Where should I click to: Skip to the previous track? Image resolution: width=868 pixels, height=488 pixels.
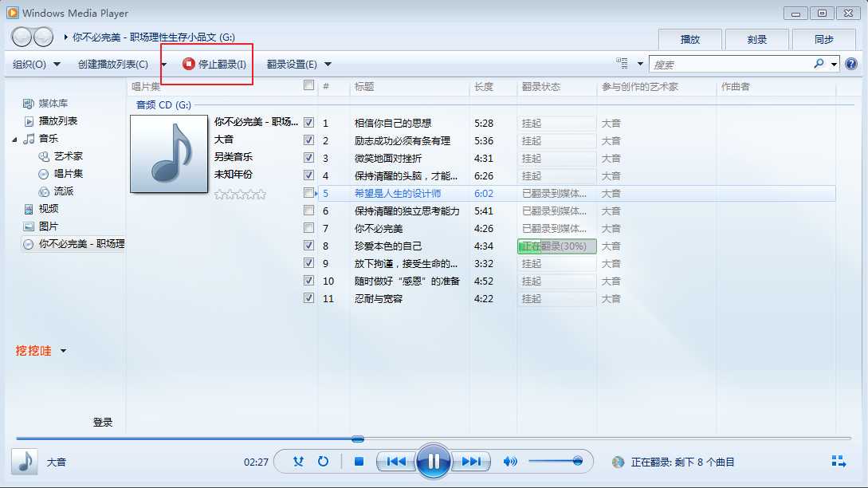tap(396, 462)
